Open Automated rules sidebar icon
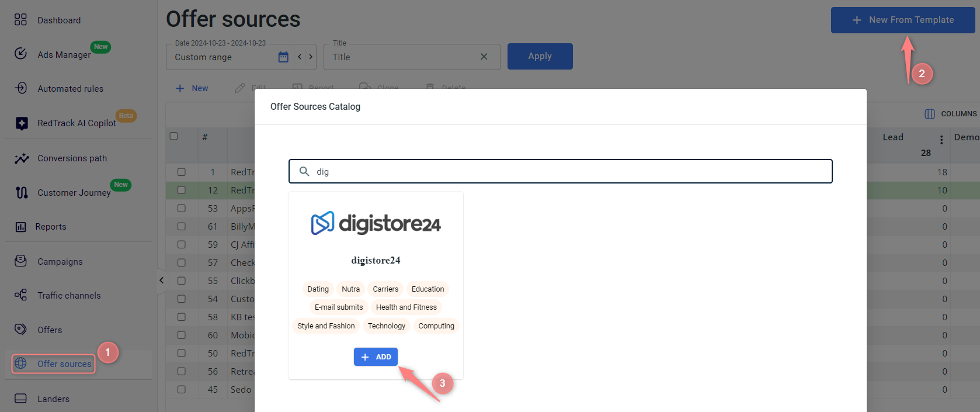The width and height of the screenshot is (980, 412). (x=20, y=88)
